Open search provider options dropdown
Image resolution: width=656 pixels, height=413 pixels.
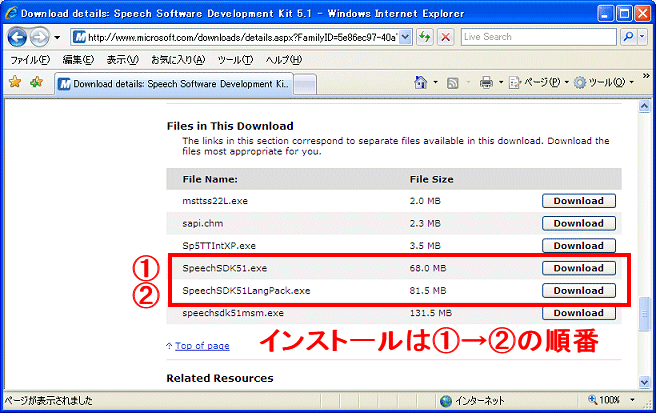click(x=642, y=37)
